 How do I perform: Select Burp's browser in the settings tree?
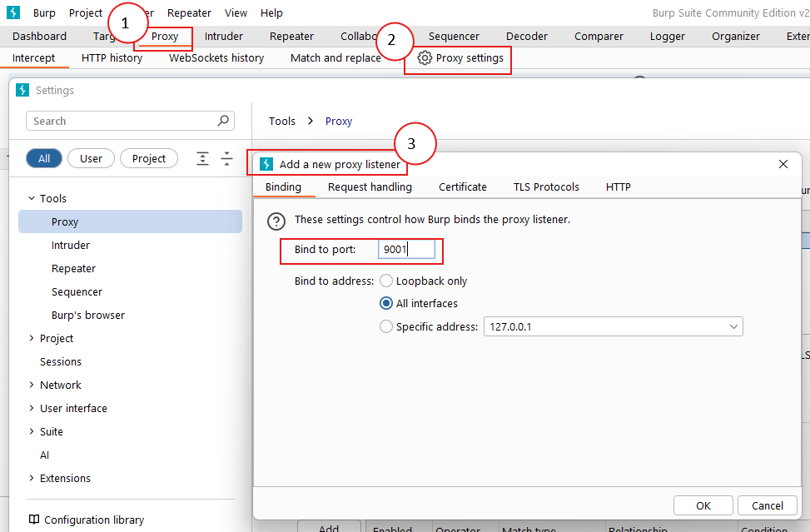pyautogui.click(x=87, y=315)
